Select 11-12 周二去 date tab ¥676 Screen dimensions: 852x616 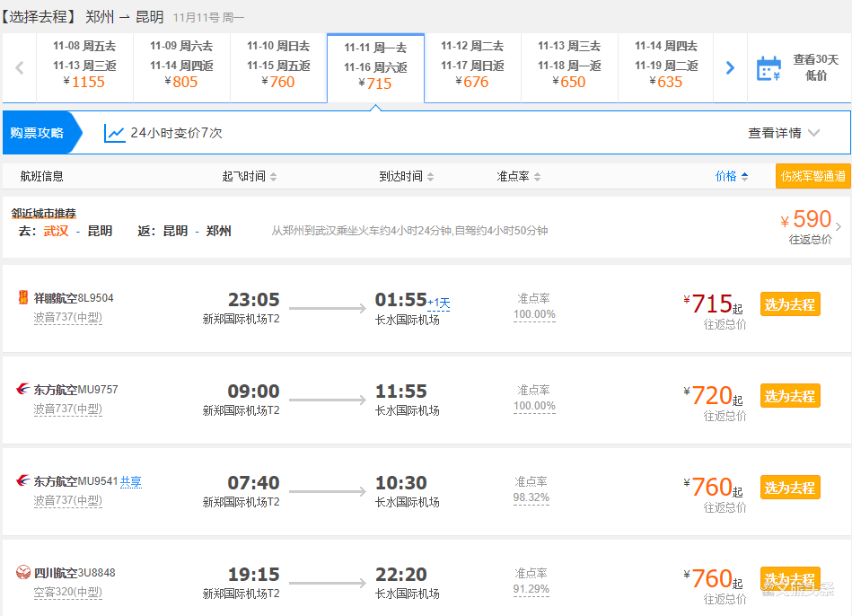click(472, 68)
